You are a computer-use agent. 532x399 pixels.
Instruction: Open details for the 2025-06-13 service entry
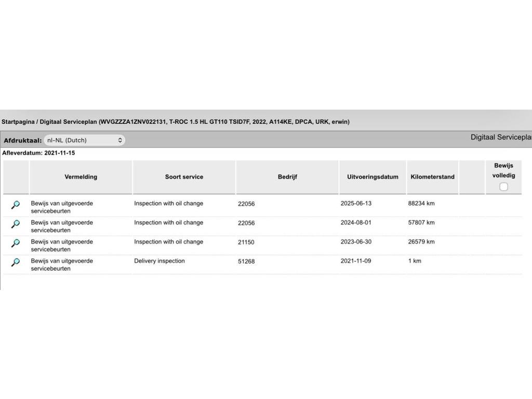[x=16, y=205]
